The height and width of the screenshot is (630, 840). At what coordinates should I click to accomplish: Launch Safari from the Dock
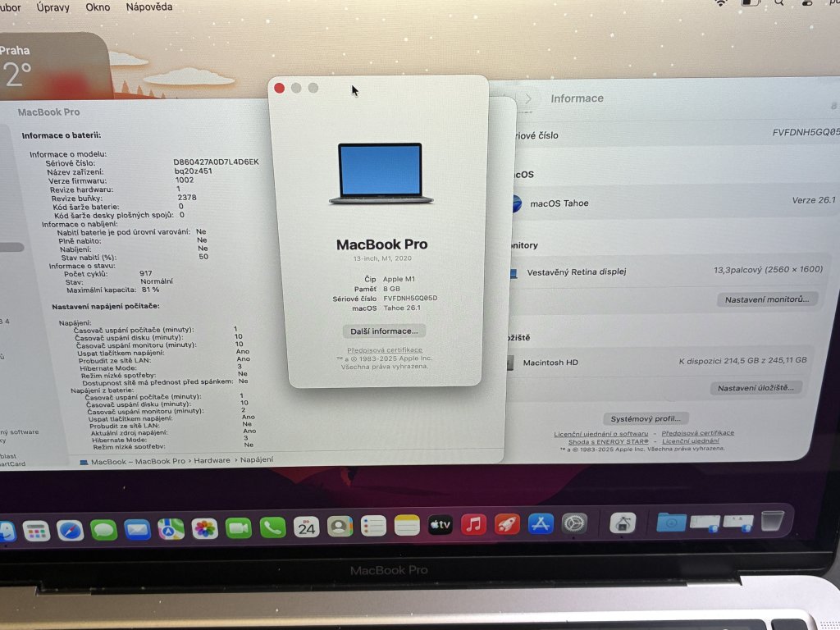point(71,531)
